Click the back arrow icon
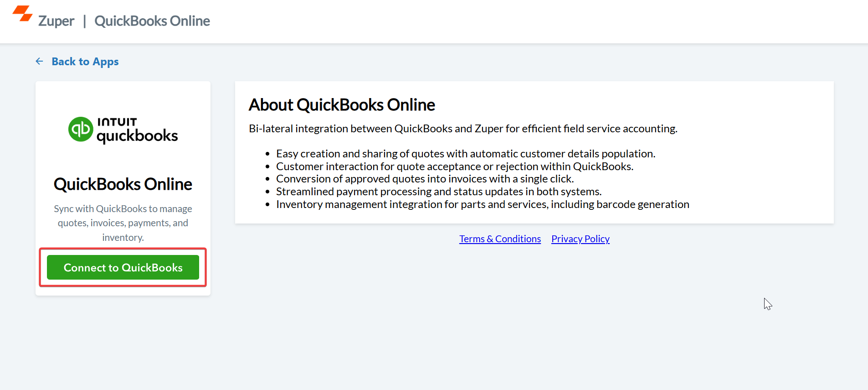The width and height of the screenshot is (868, 390). tap(40, 61)
